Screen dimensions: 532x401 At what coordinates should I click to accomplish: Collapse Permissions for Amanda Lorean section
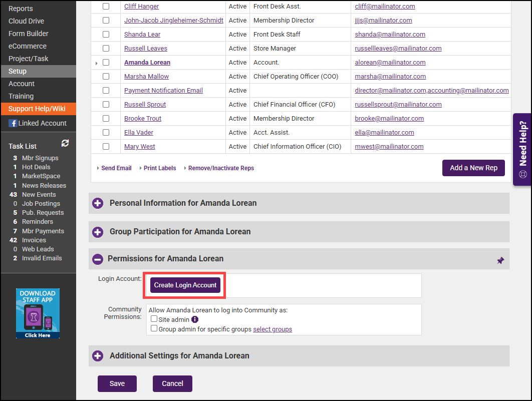pyautogui.click(x=98, y=259)
